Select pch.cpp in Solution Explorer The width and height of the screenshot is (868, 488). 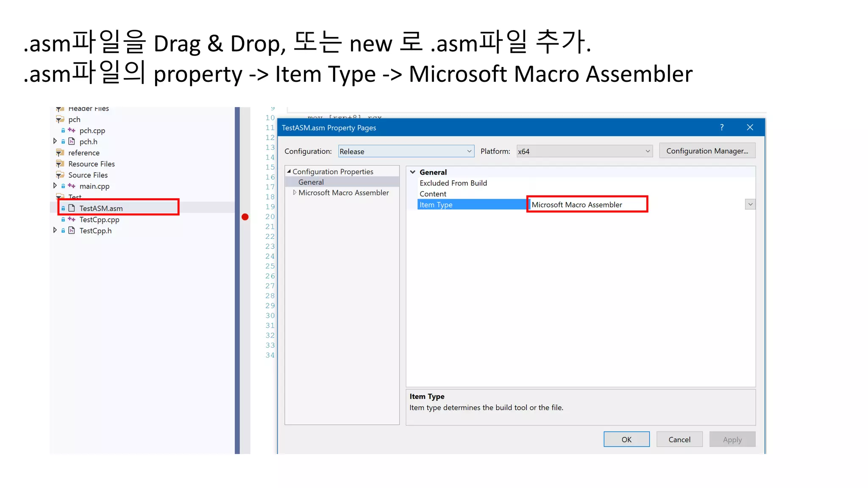click(92, 131)
